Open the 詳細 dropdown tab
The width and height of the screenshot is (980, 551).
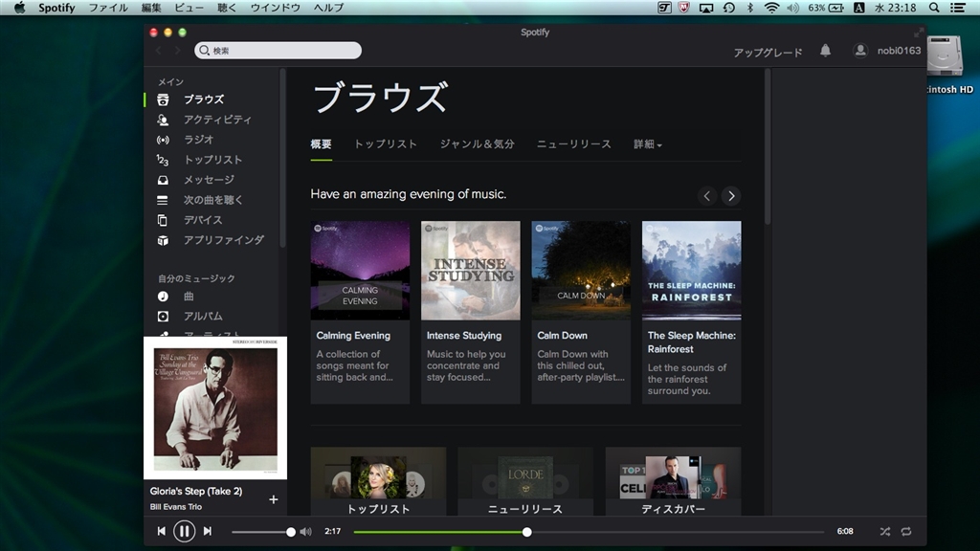(x=648, y=144)
